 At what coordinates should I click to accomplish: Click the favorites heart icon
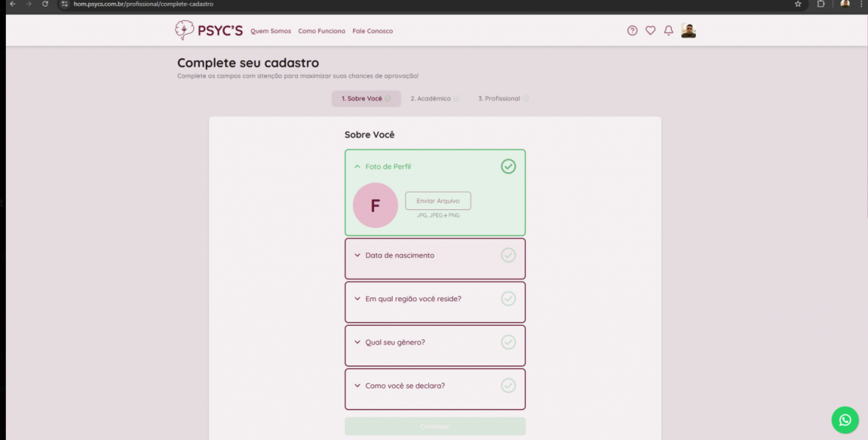click(x=650, y=30)
